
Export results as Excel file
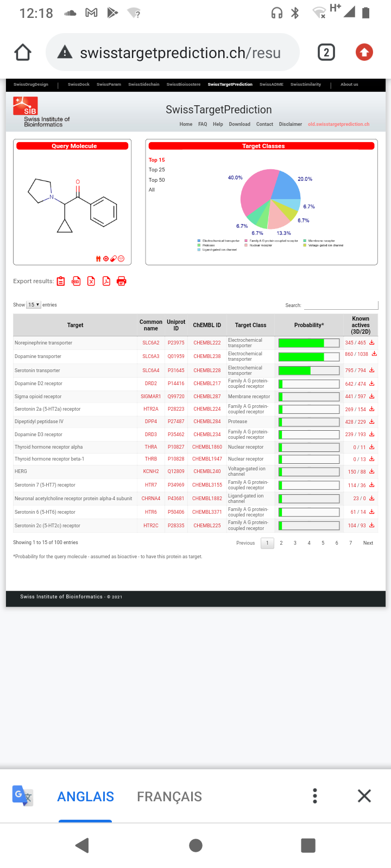[x=91, y=281]
